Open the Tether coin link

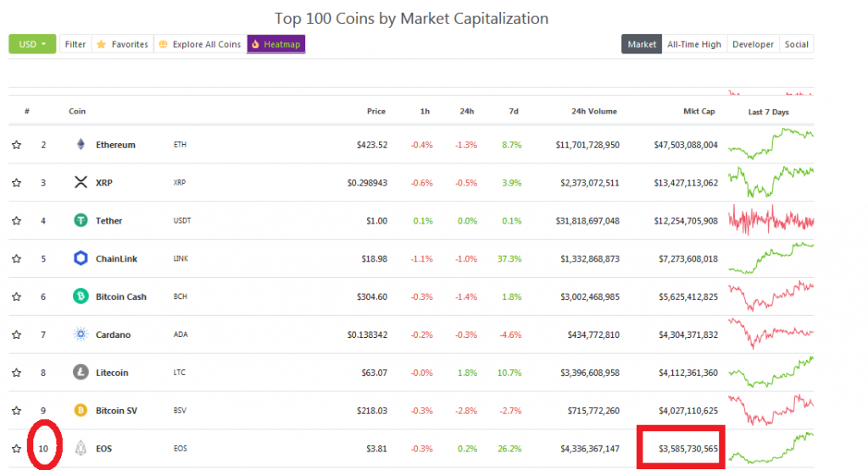[x=108, y=221]
